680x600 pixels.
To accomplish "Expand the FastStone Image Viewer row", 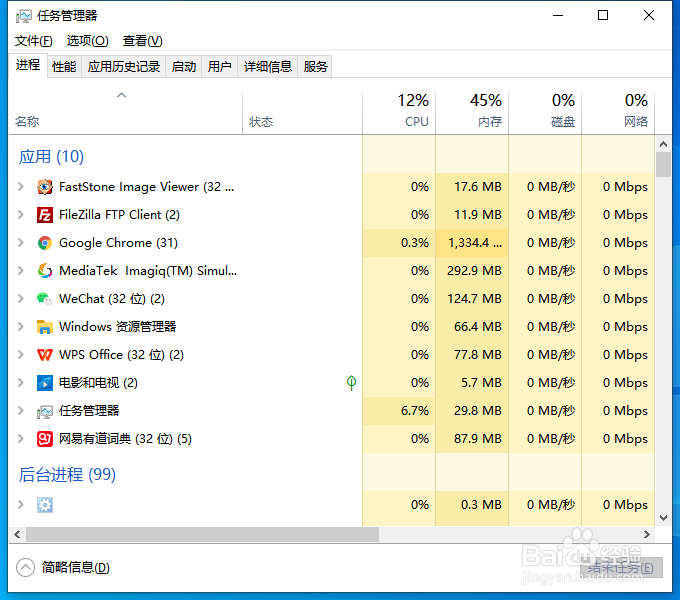I will pyautogui.click(x=20, y=187).
